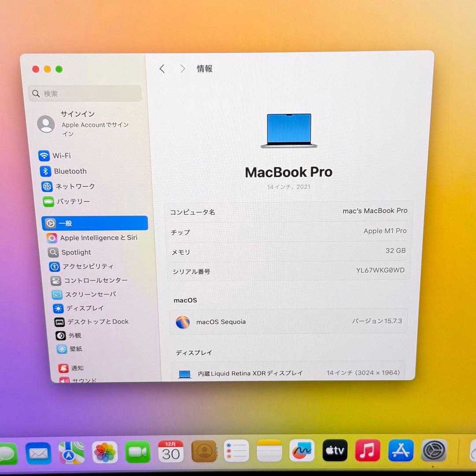Open Contacts from the Dock

[205, 451]
